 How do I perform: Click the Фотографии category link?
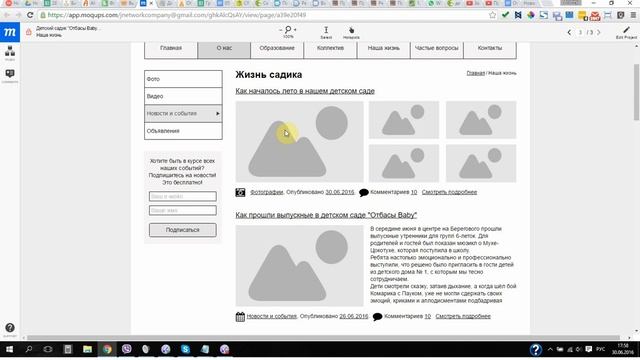(x=267, y=192)
